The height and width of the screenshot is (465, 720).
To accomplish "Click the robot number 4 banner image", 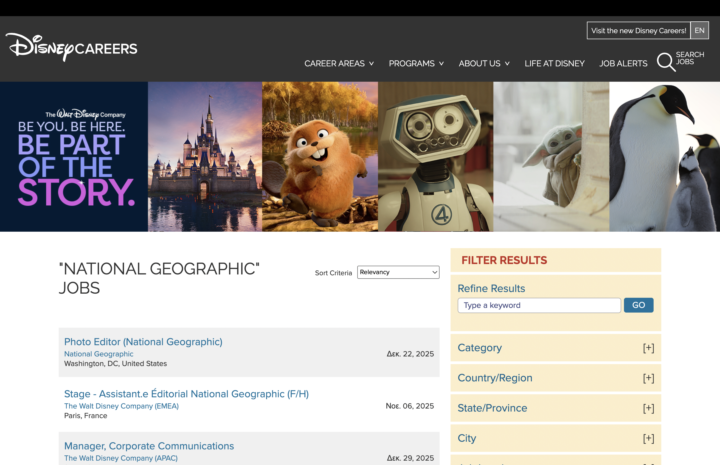I will click(436, 157).
